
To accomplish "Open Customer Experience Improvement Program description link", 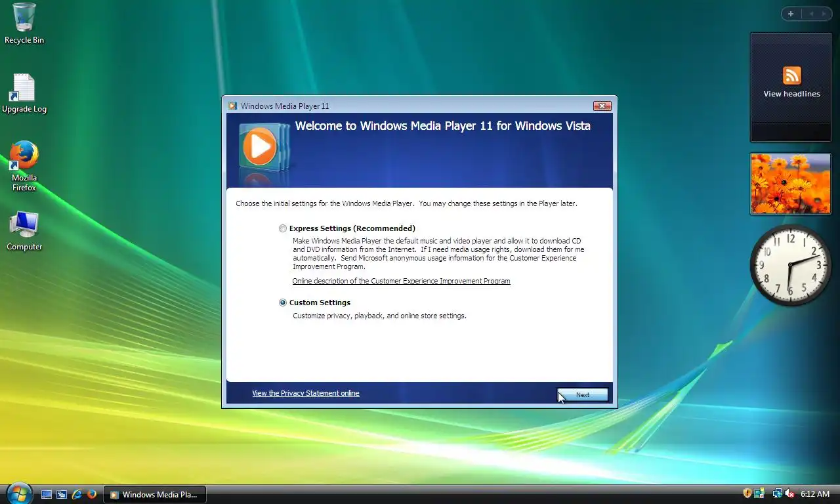I will (x=401, y=281).
